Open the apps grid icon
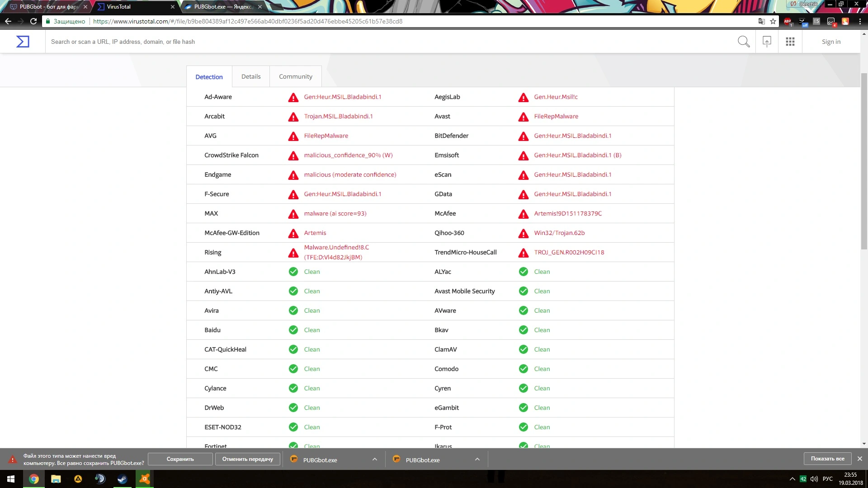This screenshot has height=488, width=868. tap(790, 42)
